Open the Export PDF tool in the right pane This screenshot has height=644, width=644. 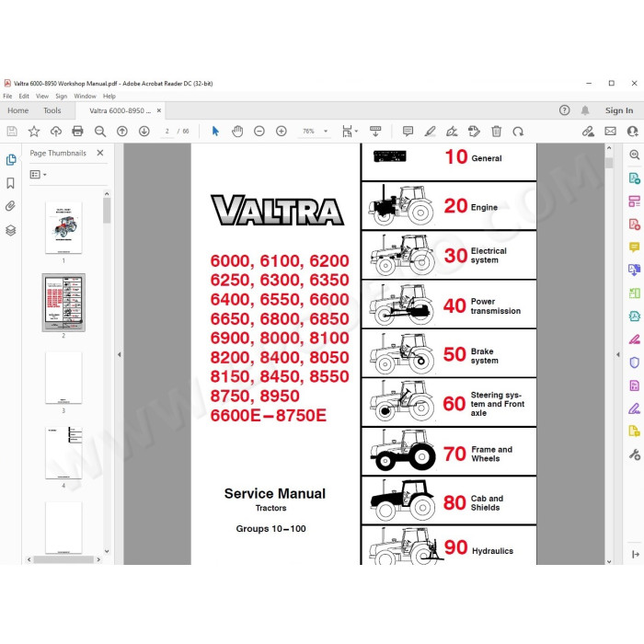[634, 178]
